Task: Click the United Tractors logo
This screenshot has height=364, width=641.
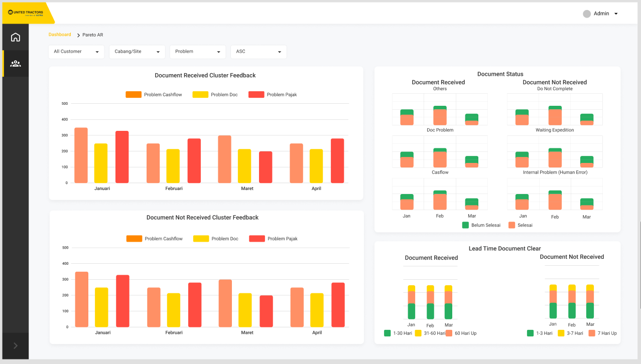Action: pyautogui.click(x=26, y=13)
